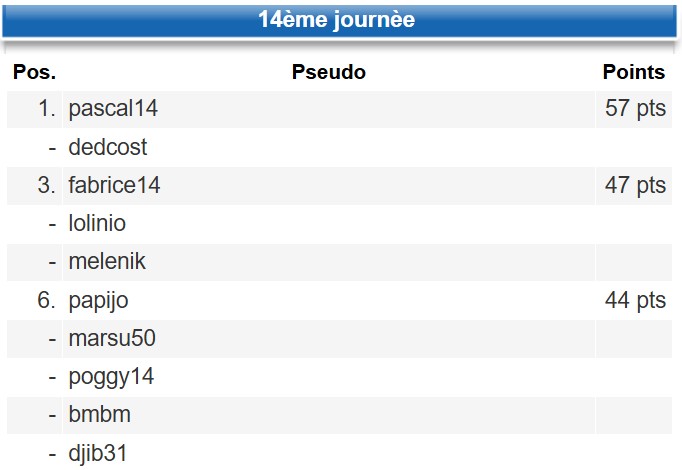The width and height of the screenshot is (682, 470).
Task: Open player pascal14's entry
Action: (x=113, y=109)
